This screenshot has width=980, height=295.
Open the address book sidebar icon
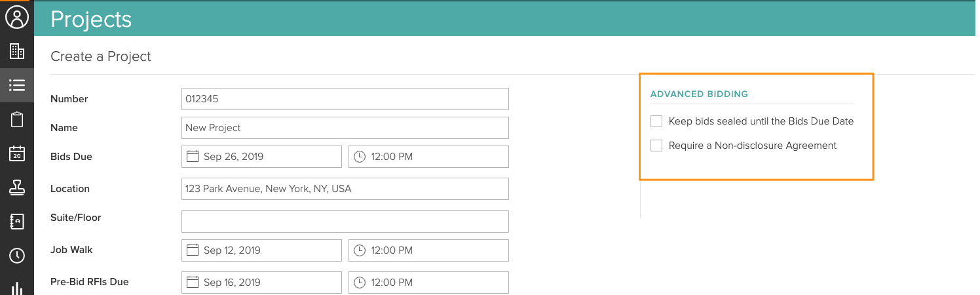tap(17, 222)
